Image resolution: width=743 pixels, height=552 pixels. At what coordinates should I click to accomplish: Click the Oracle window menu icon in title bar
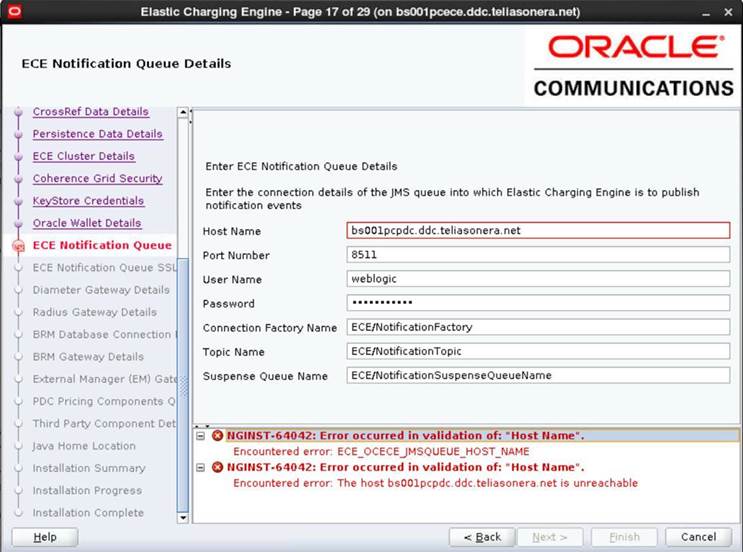[14, 13]
